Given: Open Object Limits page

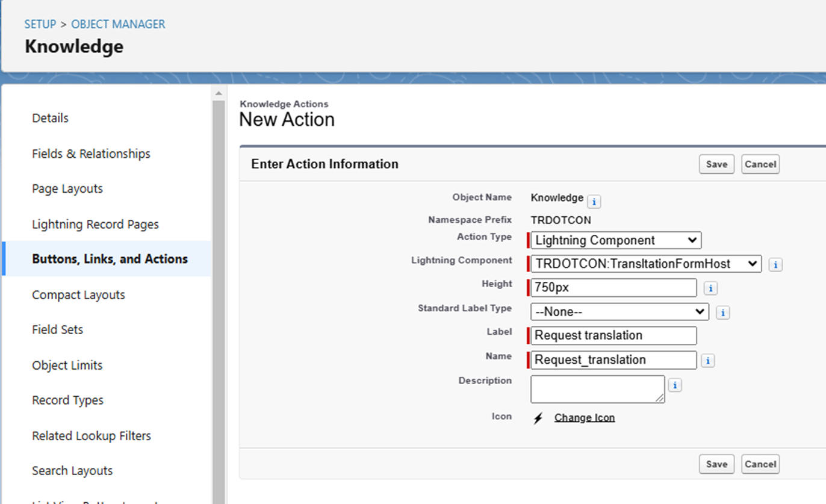Looking at the screenshot, I should point(67,365).
